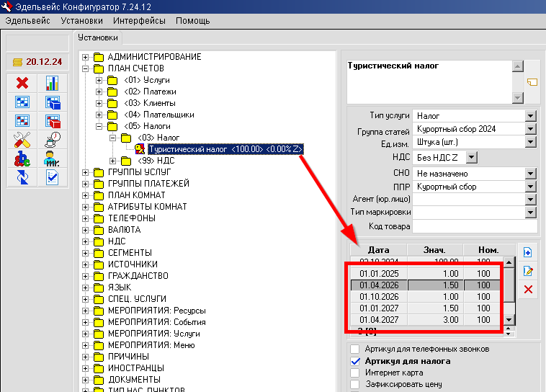Enable 'Артикул для телефонных звонков' checkbox
The image size is (546, 392).
(x=354, y=349)
